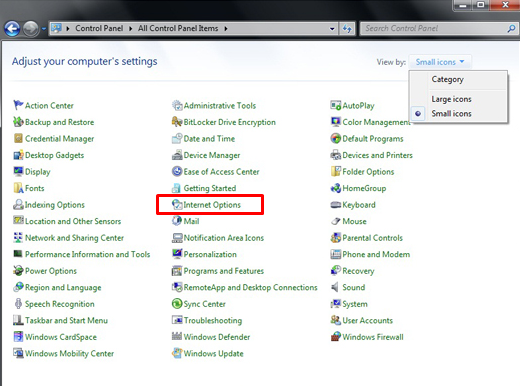Click the Default Programs icon
The width and height of the screenshot is (520, 386).
pos(336,138)
